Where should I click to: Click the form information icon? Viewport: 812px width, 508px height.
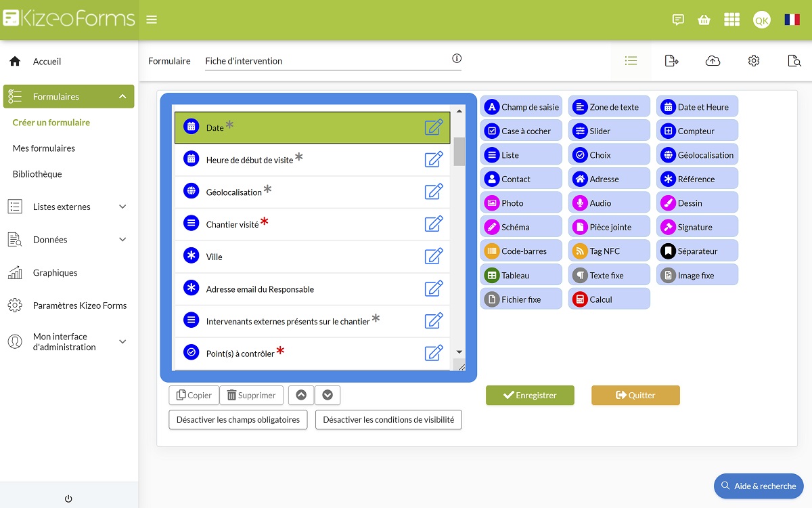click(457, 59)
